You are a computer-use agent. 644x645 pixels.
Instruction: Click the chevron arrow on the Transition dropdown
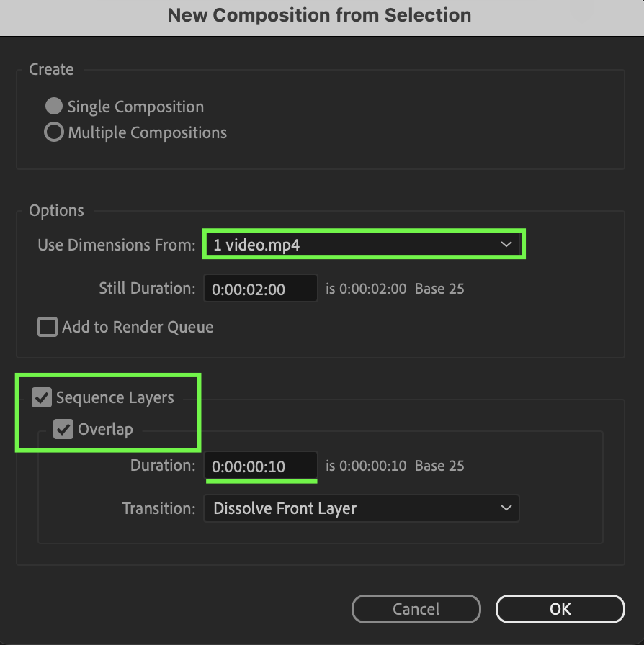(x=506, y=508)
